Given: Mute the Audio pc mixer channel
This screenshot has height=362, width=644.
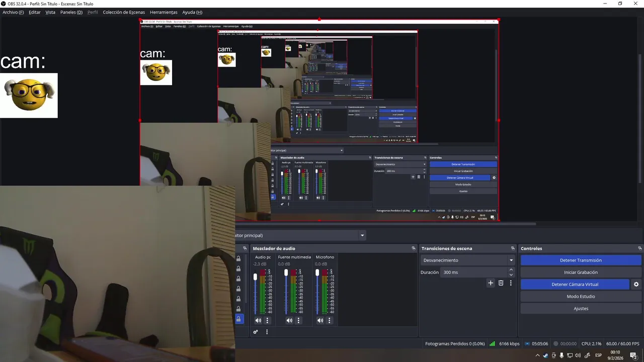Looking at the screenshot, I should (258, 320).
